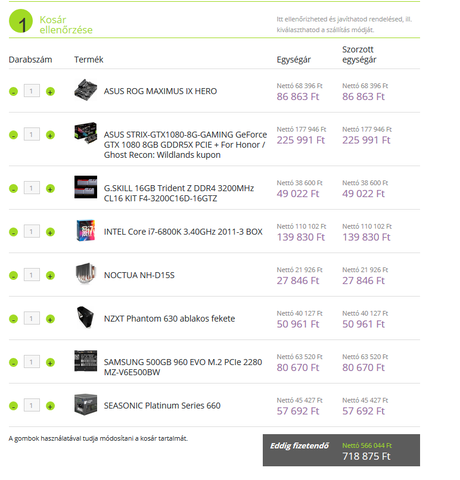
Task: Click quantity field for NZXT Phantom 630
Action: click(x=32, y=318)
